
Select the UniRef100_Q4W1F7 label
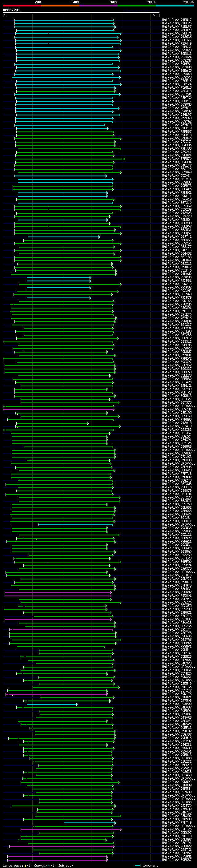(x=177, y=165)
